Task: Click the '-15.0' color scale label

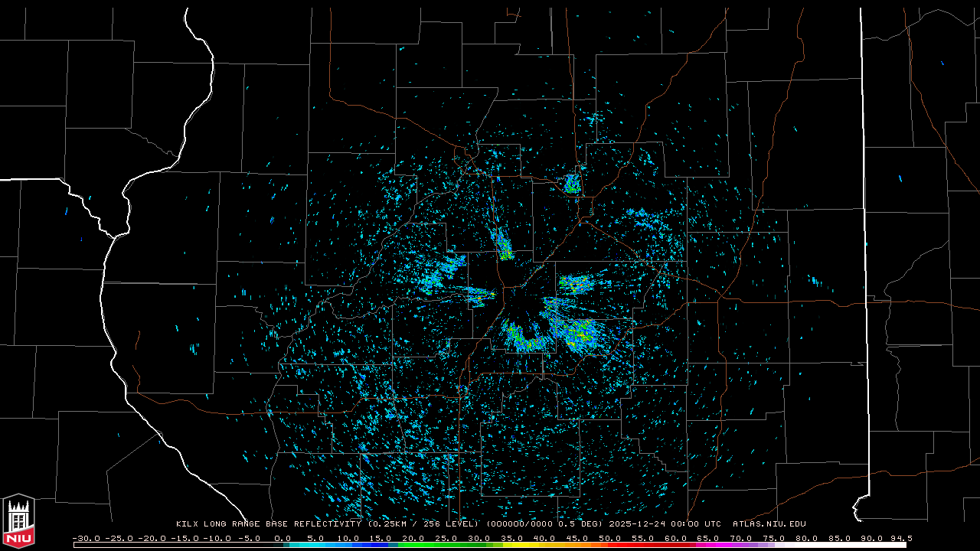Action: [x=185, y=538]
